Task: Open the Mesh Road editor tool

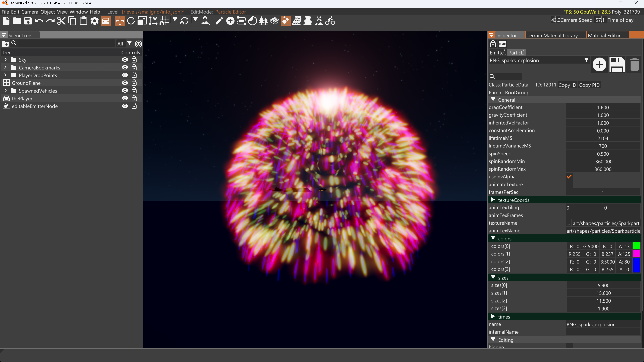Action: (x=275, y=21)
